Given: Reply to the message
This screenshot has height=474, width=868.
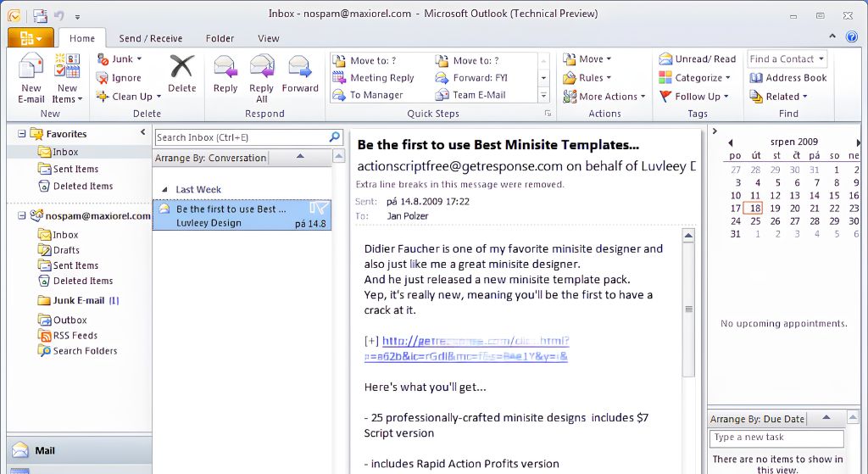Looking at the screenshot, I should [225, 74].
